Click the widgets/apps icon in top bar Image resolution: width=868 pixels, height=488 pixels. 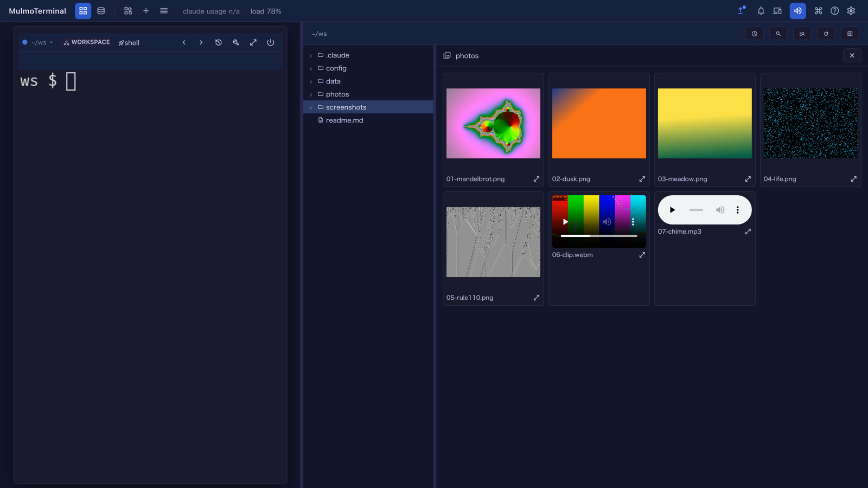pyautogui.click(x=128, y=11)
